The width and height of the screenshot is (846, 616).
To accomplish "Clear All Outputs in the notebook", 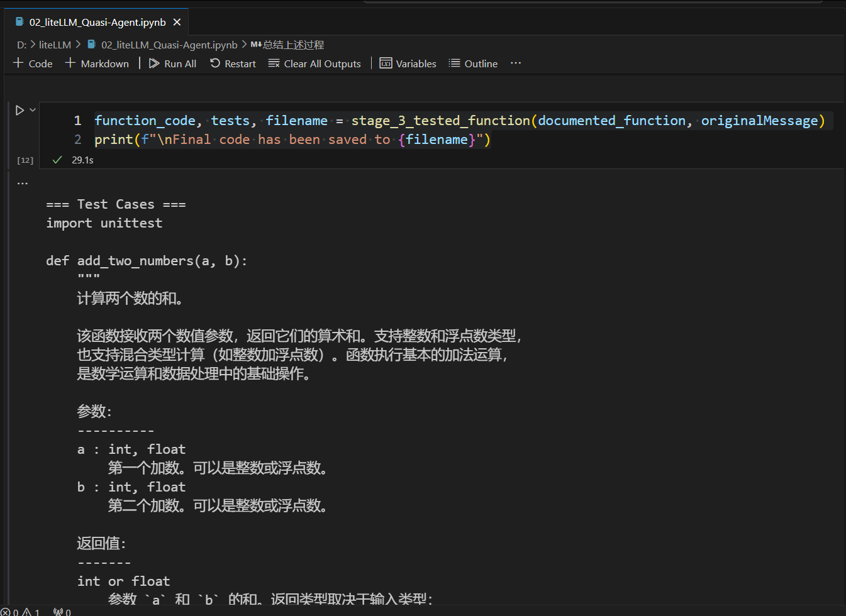I will pyautogui.click(x=314, y=63).
